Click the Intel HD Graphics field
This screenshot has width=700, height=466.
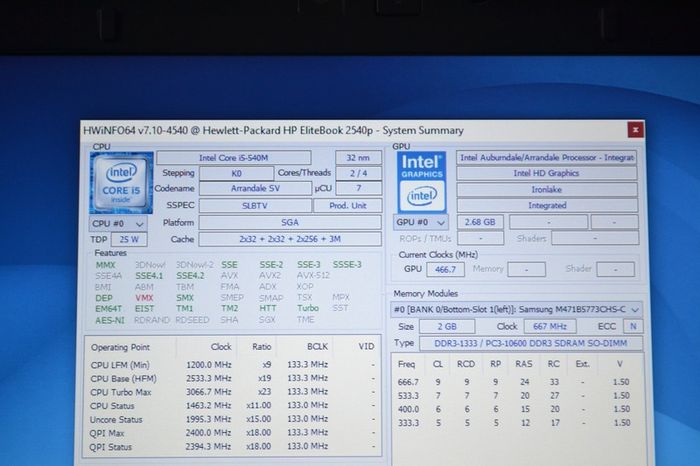coord(546,173)
